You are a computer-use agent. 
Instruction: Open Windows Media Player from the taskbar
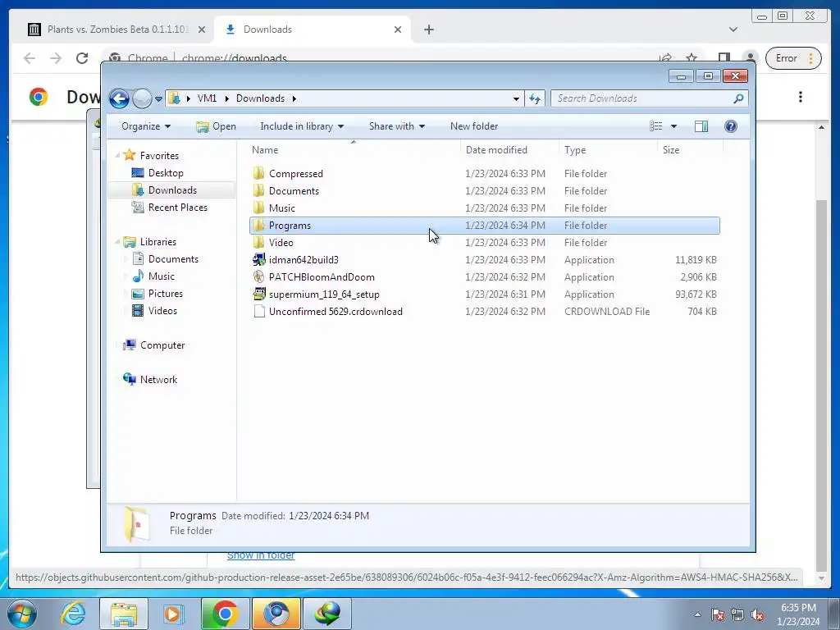[172, 614]
